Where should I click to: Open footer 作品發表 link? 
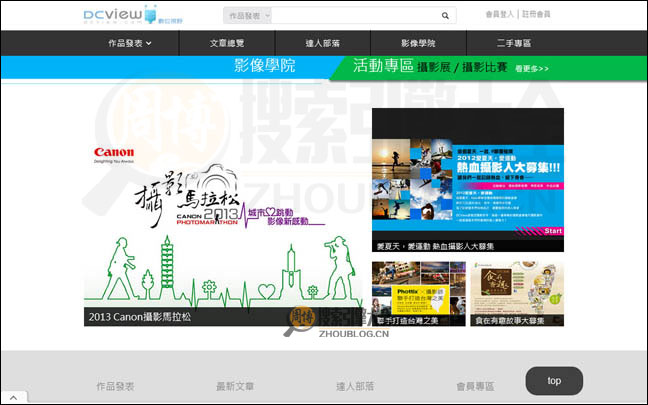[115, 386]
